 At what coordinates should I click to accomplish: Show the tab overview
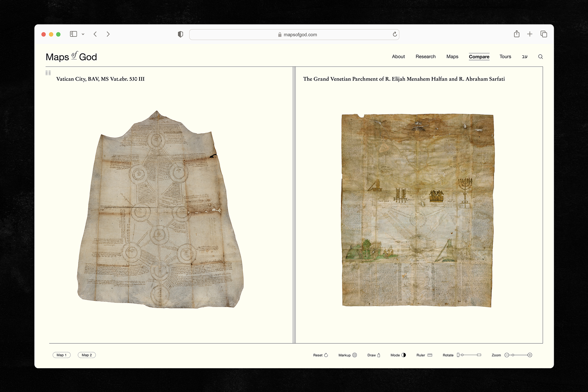pyautogui.click(x=544, y=34)
